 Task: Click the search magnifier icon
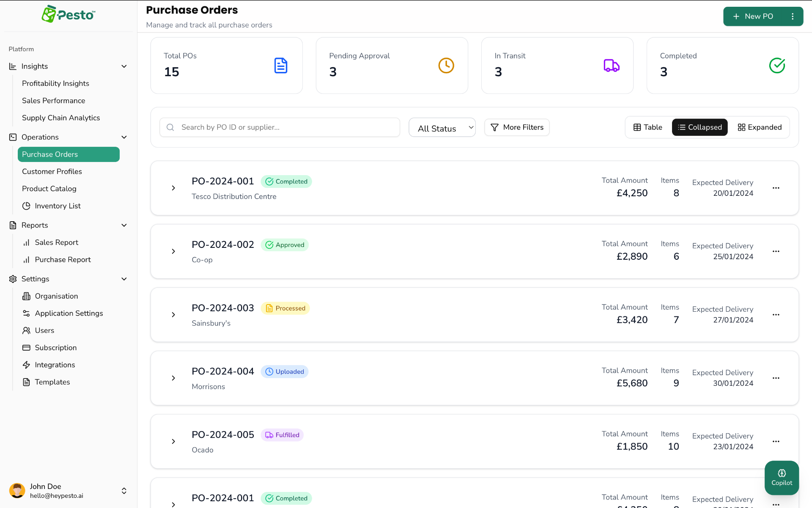(170, 127)
